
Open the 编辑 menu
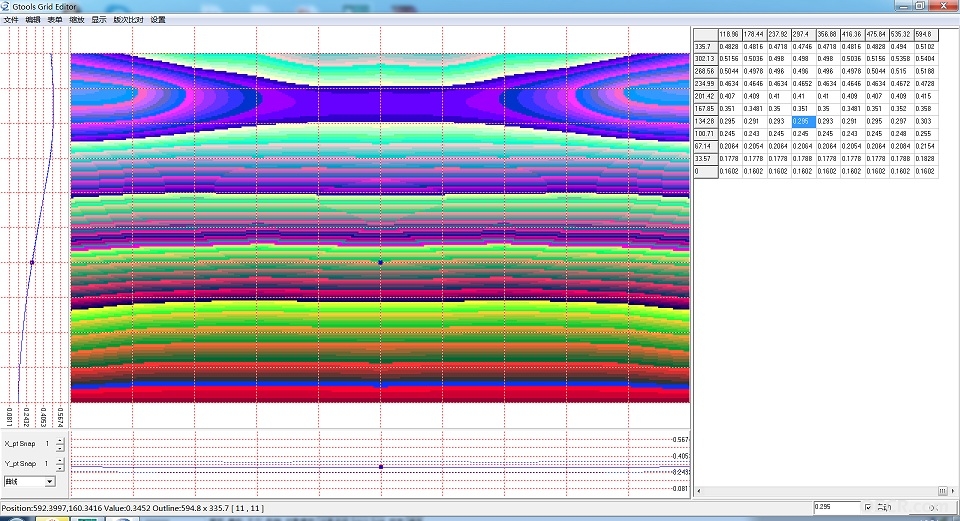pyautogui.click(x=33, y=20)
